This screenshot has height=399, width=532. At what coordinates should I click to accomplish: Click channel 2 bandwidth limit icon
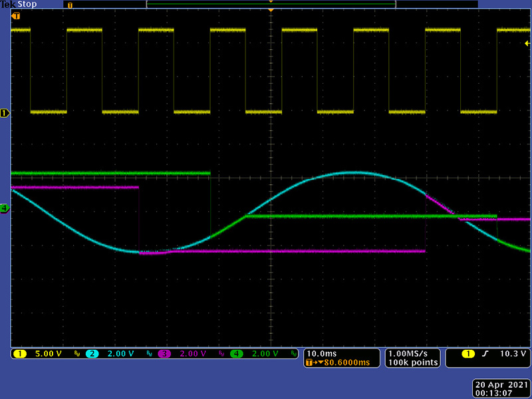149,354
